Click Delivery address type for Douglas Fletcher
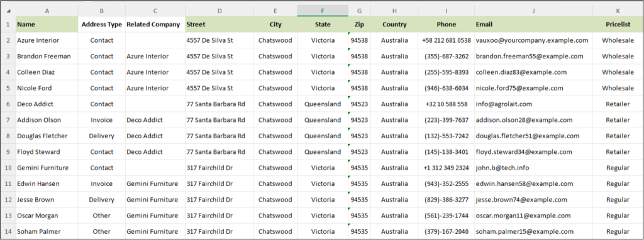The width and height of the screenshot is (644, 240). click(x=101, y=136)
